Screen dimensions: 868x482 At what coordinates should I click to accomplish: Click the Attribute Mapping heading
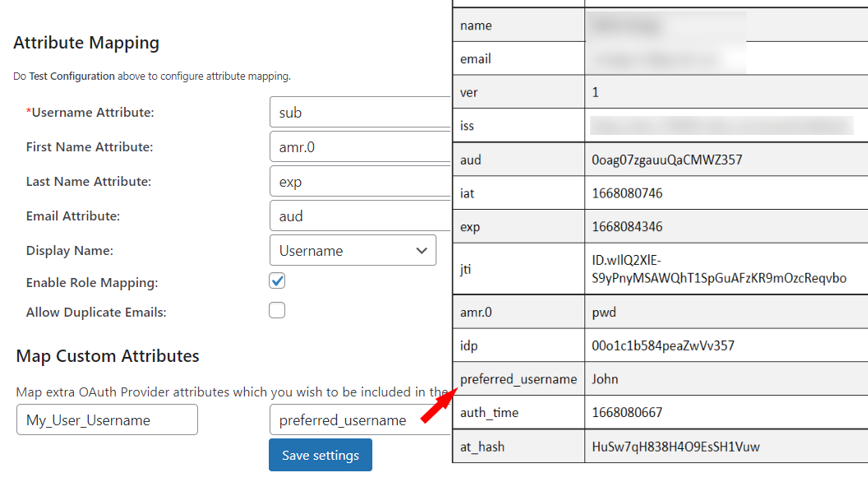[x=86, y=43]
